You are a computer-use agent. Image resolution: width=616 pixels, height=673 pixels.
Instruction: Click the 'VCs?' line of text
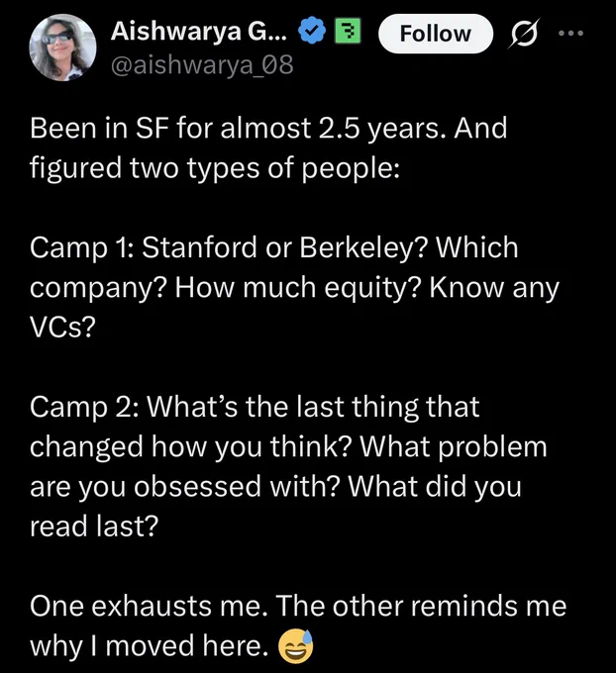62,327
